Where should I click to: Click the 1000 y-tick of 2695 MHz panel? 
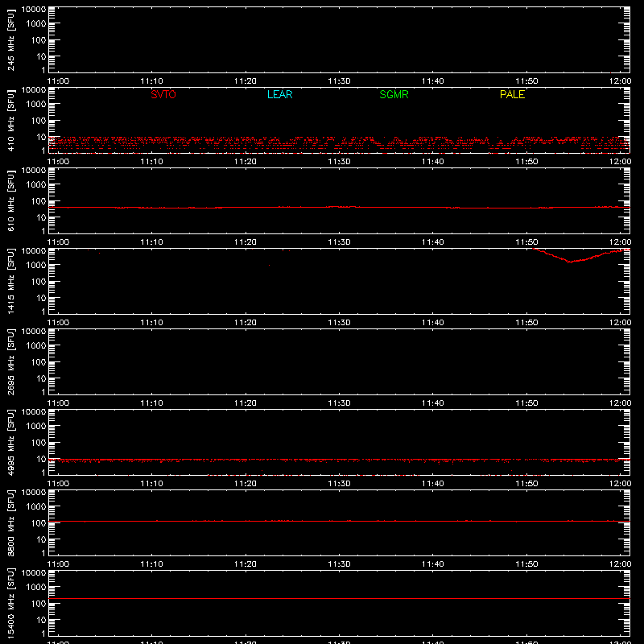coord(36,346)
